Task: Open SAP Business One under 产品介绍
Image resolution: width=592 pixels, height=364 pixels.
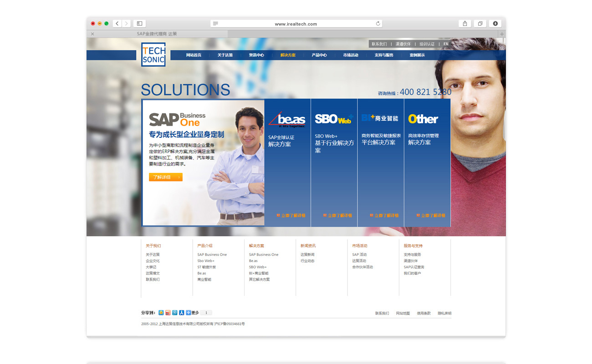Action: 212,254
